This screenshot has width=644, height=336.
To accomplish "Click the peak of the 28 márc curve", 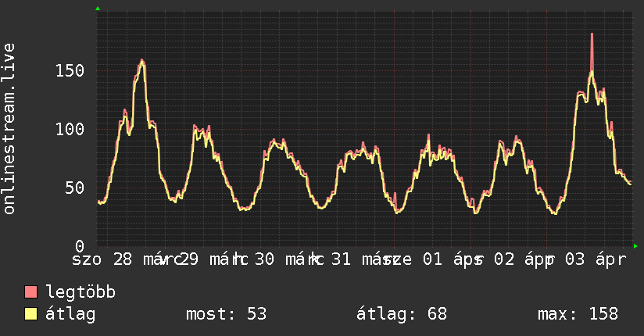I will pyautogui.click(x=142, y=61).
